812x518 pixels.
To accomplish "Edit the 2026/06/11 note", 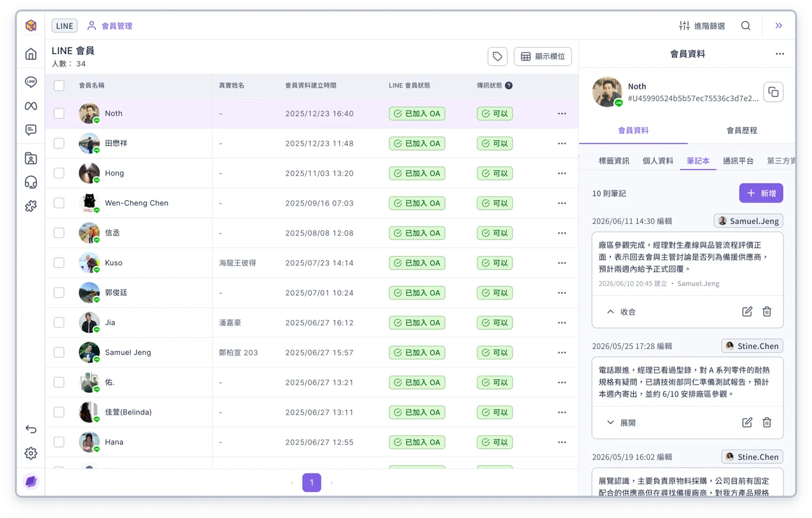I will click(x=747, y=312).
